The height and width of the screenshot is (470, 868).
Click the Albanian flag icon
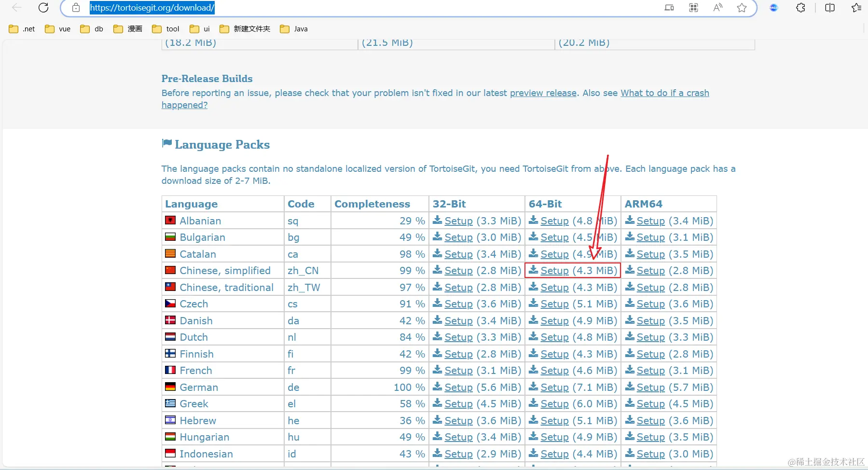170,220
